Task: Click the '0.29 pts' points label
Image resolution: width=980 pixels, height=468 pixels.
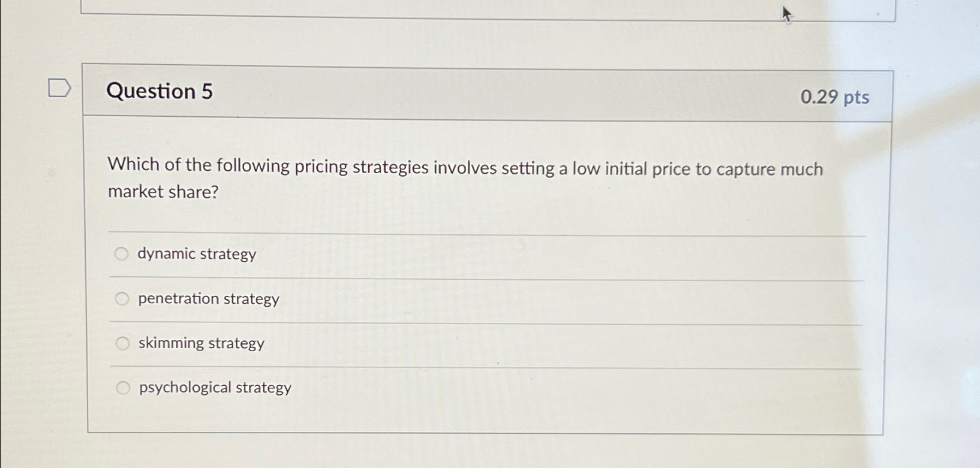Action: pos(835,97)
